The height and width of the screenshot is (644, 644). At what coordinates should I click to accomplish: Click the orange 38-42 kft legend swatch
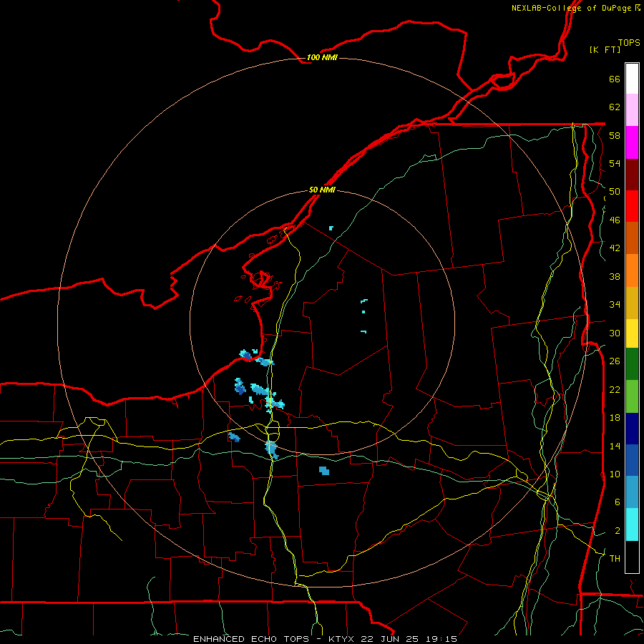point(632,270)
